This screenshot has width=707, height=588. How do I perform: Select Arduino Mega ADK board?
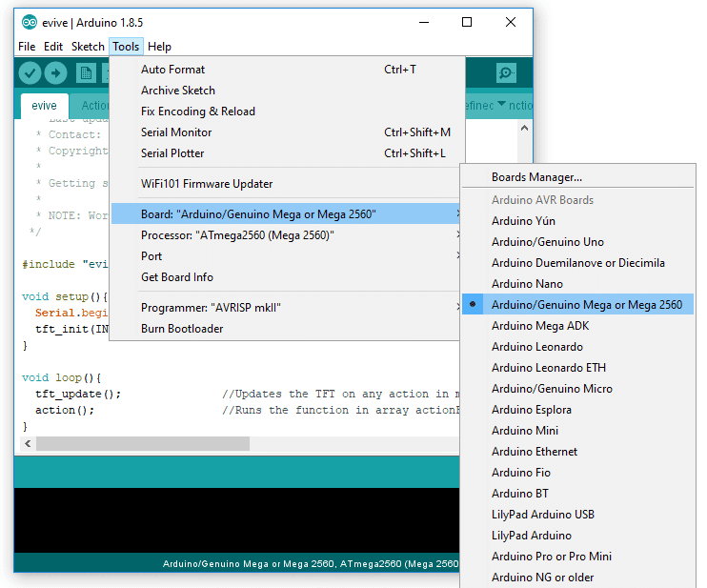pyautogui.click(x=577, y=326)
